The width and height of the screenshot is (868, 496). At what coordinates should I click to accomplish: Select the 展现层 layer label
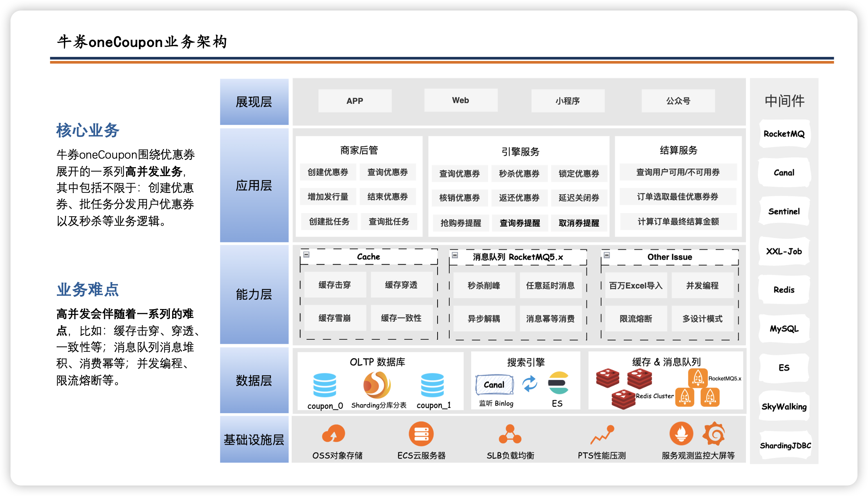point(254,102)
